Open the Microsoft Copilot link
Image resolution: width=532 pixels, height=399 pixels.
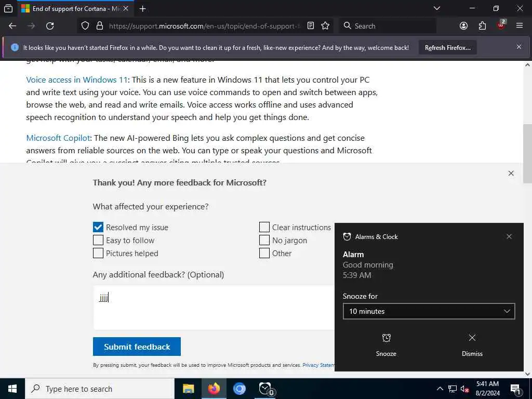tap(58, 138)
